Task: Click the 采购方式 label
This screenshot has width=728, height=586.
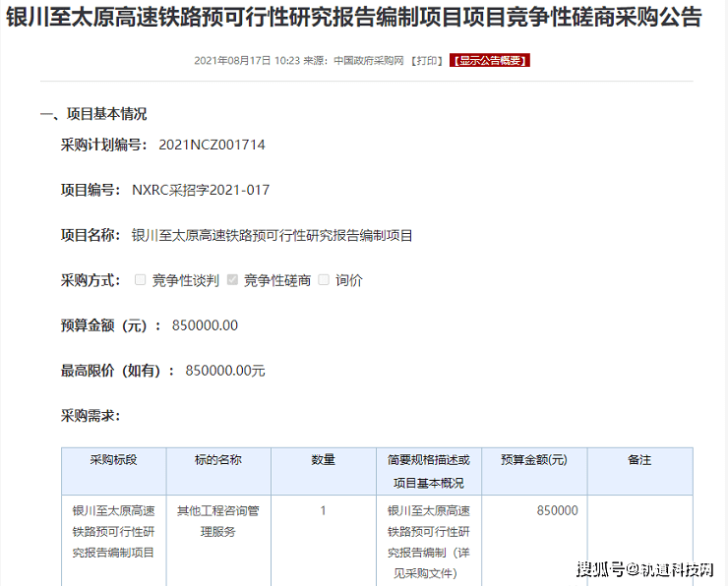Action: pyautogui.click(x=91, y=280)
